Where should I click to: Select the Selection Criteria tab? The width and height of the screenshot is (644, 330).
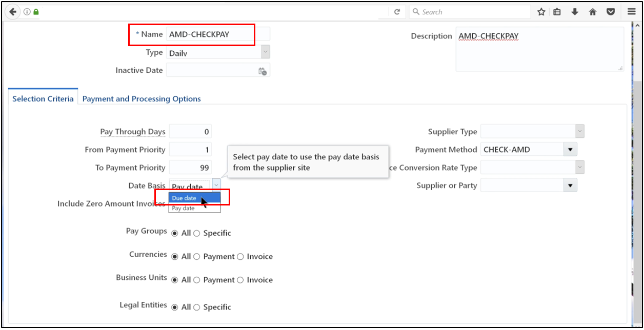point(43,99)
